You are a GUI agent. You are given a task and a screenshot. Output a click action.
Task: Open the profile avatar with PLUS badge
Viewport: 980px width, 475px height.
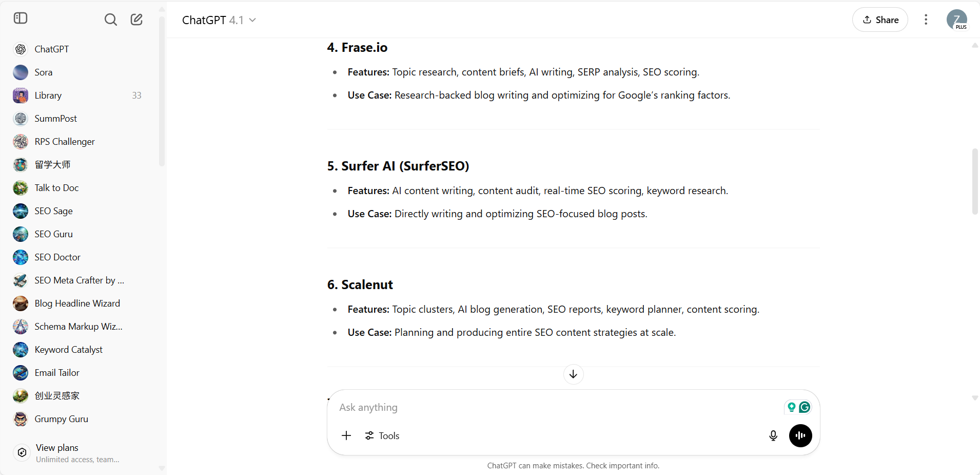pyautogui.click(x=956, y=20)
